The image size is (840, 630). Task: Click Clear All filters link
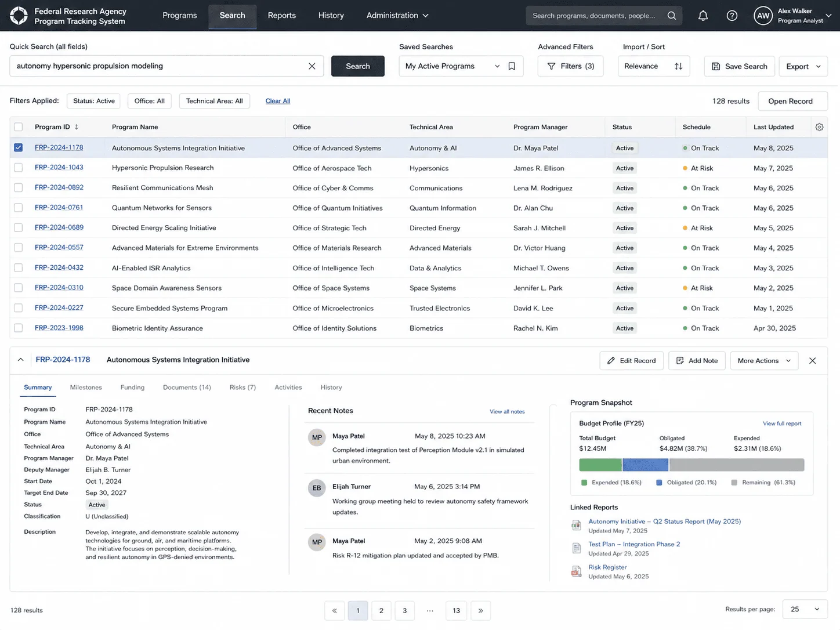click(278, 101)
